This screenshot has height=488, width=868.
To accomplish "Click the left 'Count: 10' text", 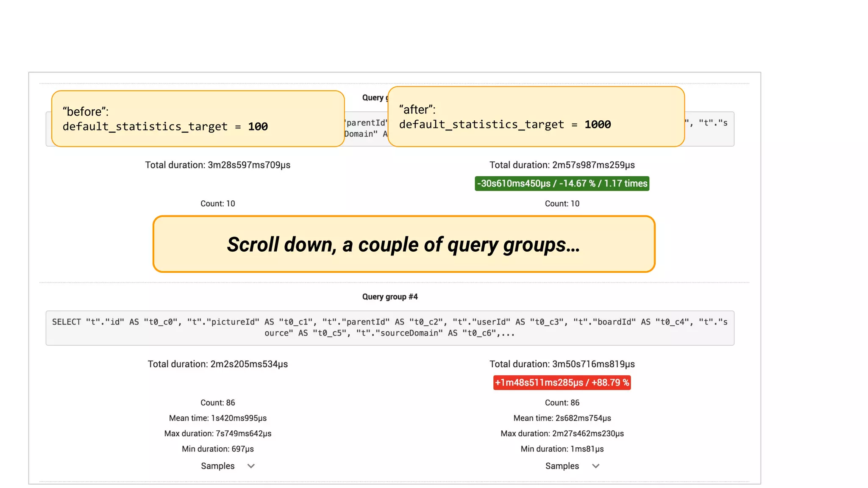I will click(218, 204).
